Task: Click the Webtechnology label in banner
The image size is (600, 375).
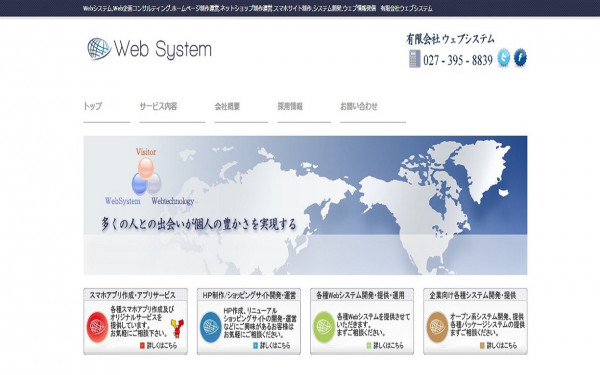Action: click(173, 201)
